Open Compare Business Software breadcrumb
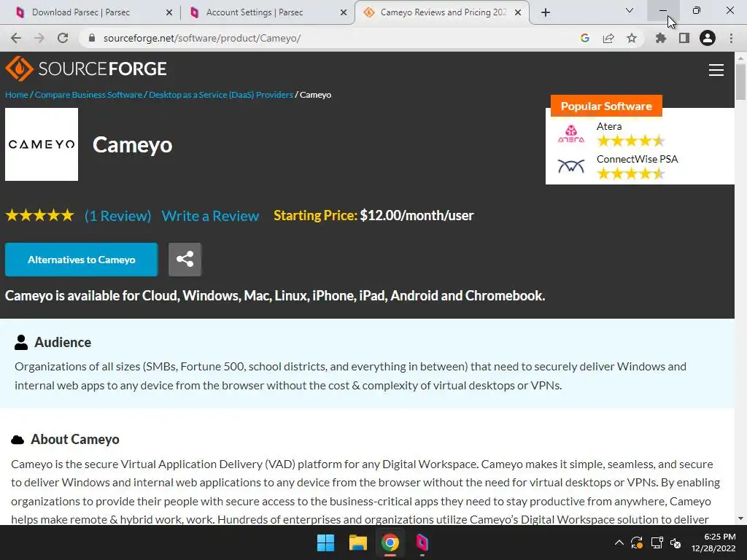 [88, 95]
